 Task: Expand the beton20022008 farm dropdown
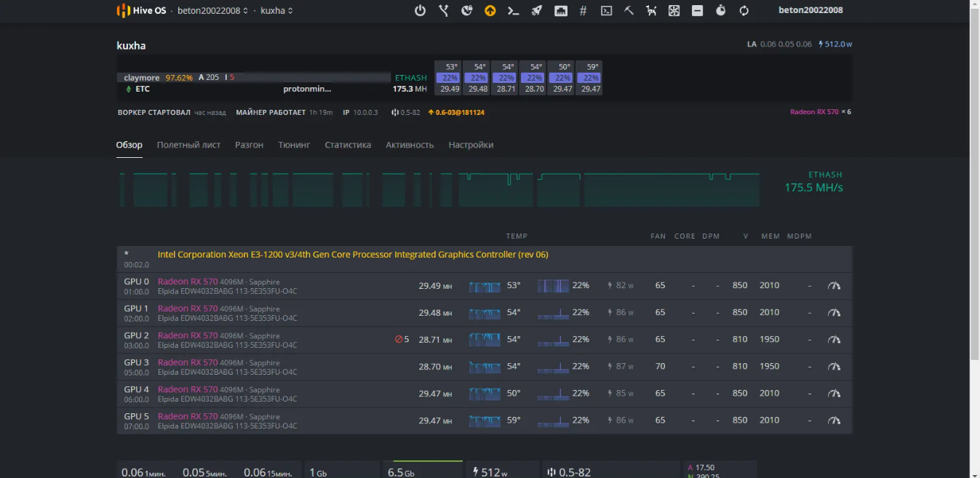(x=212, y=11)
